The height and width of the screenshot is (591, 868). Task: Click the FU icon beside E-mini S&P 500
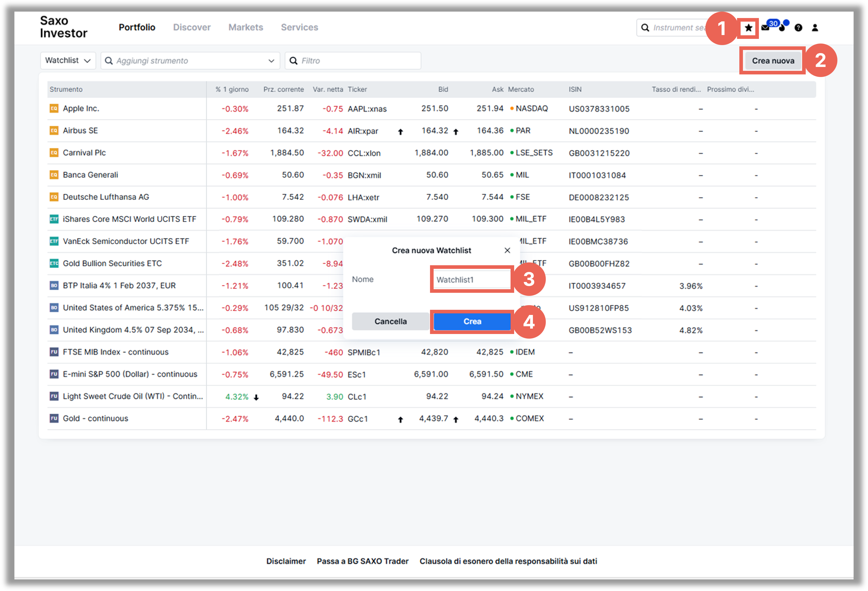click(54, 374)
